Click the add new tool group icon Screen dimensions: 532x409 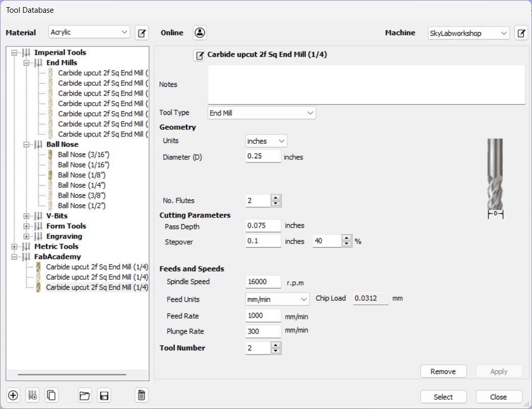click(33, 395)
